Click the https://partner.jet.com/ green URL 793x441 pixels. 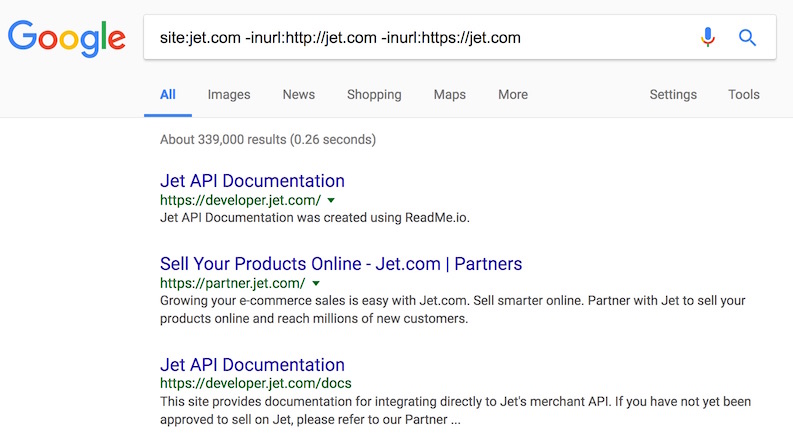pos(233,283)
